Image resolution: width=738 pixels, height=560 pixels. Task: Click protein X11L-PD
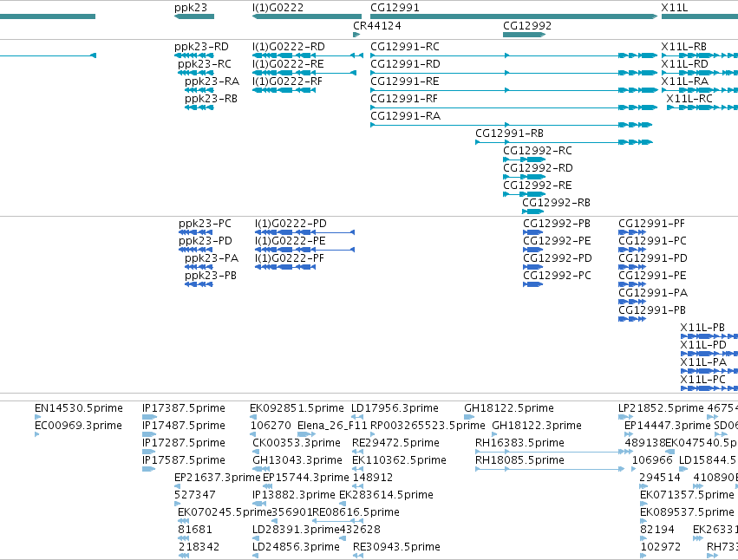(703, 345)
